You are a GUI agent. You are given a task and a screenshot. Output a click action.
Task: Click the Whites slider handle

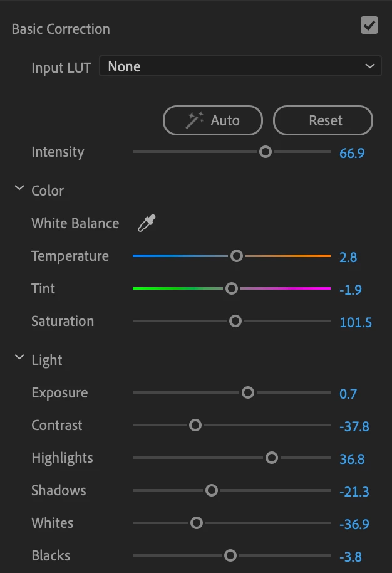(197, 523)
